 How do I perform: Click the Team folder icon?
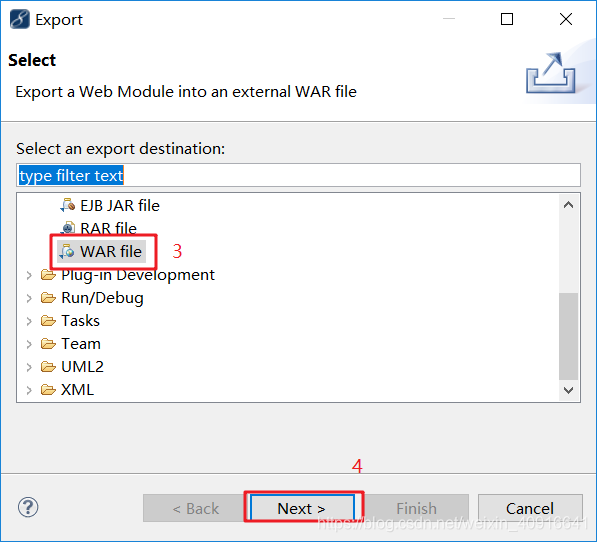[x=48, y=344]
